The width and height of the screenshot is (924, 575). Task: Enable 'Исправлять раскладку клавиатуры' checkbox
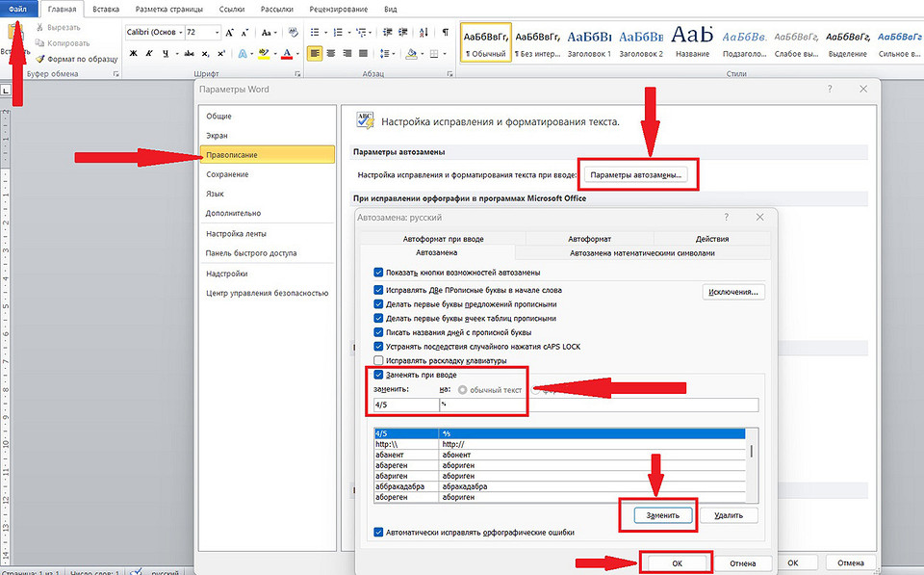point(379,360)
